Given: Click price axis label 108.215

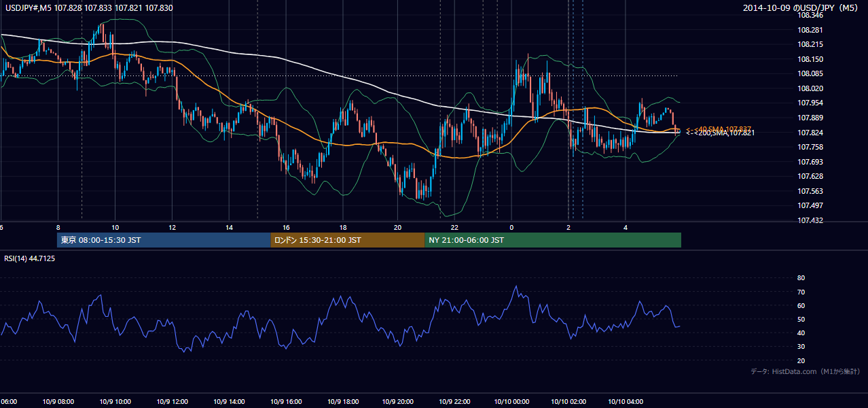Looking at the screenshot, I should click(810, 44).
